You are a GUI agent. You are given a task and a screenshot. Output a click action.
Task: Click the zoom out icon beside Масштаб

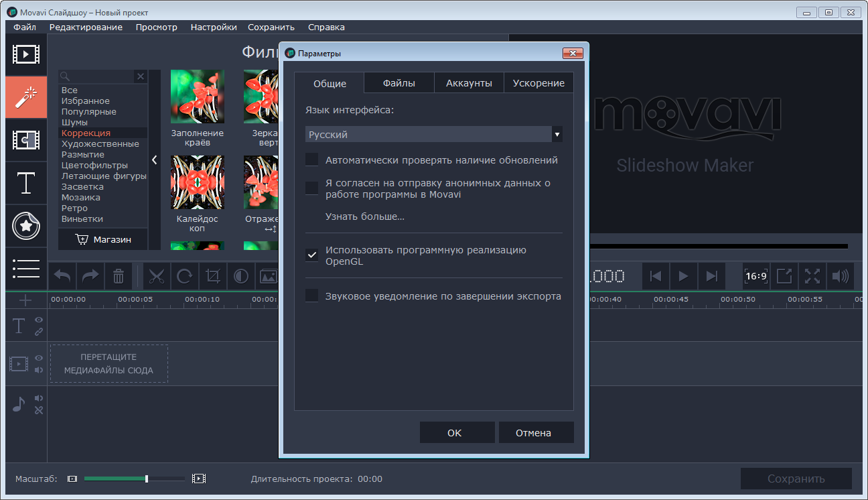tap(72, 479)
